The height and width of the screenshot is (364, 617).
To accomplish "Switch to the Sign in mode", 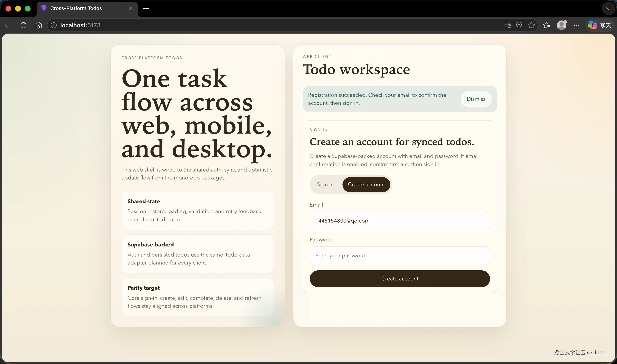I will 325,185.
